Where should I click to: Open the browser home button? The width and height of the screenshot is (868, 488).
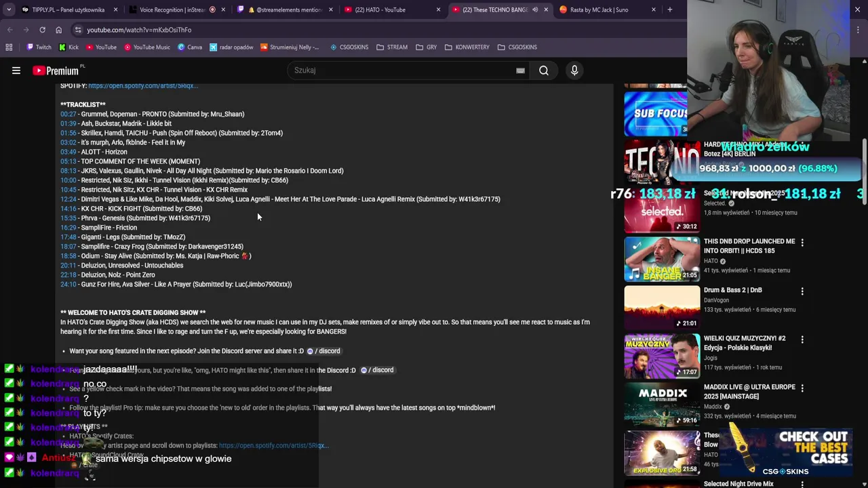[58, 30]
